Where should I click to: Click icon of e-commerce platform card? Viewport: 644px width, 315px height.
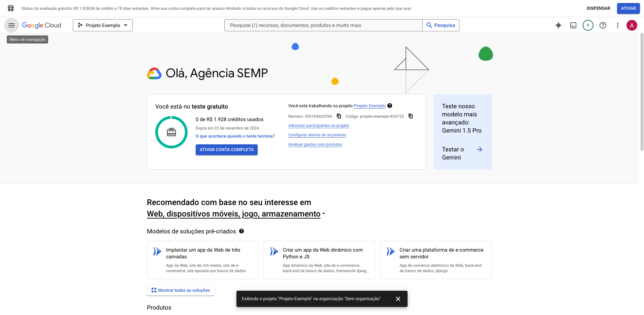pyautogui.click(x=391, y=251)
